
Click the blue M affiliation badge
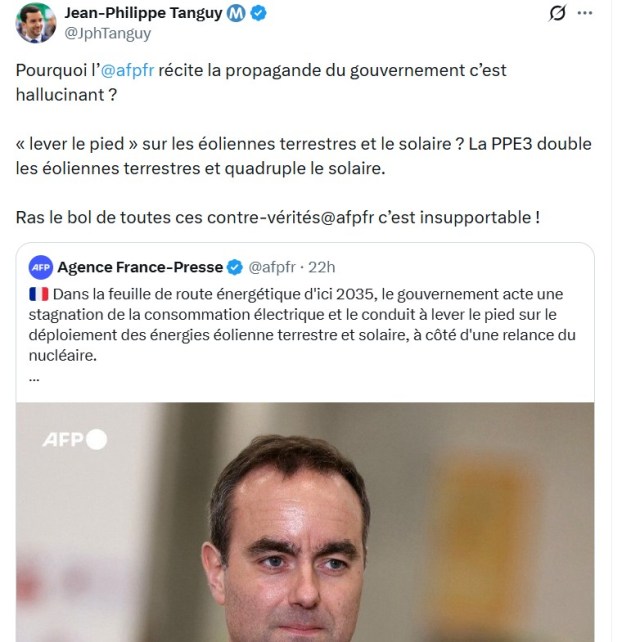236,14
